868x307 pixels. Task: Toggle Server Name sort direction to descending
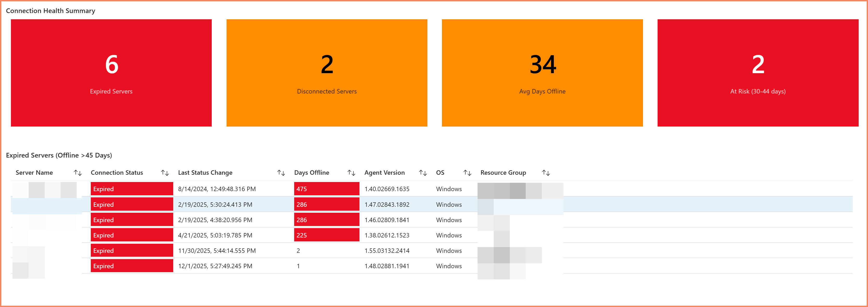coord(78,172)
